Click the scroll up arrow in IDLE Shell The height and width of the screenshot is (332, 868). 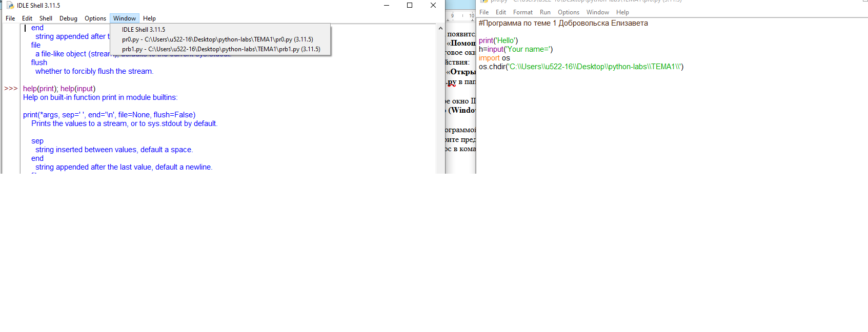click(x=440, y=28)
